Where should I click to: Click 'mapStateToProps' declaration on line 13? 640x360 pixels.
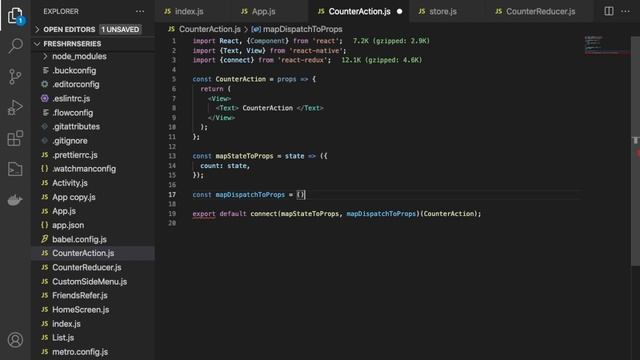click(x=244, y=156)
